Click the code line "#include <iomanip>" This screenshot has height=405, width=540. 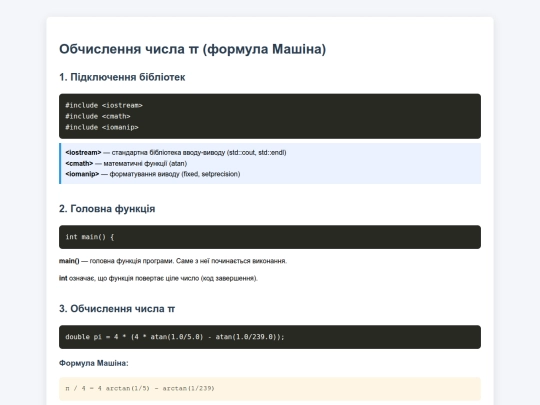tap(102, 127)
